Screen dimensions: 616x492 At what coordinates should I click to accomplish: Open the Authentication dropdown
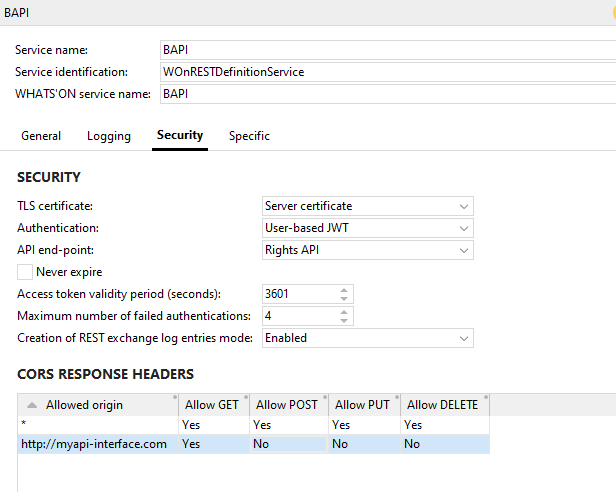pos(367,228)
